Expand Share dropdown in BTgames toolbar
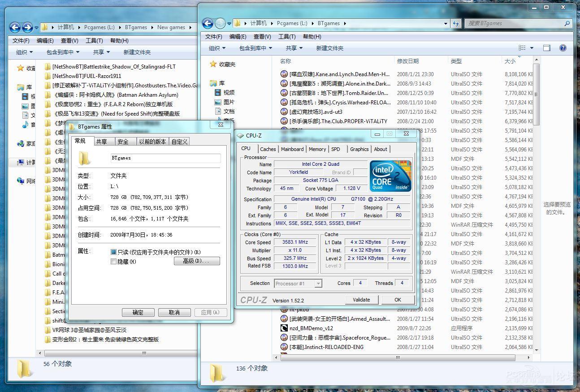This screenshot has height=392, width=580. point(294,48)
